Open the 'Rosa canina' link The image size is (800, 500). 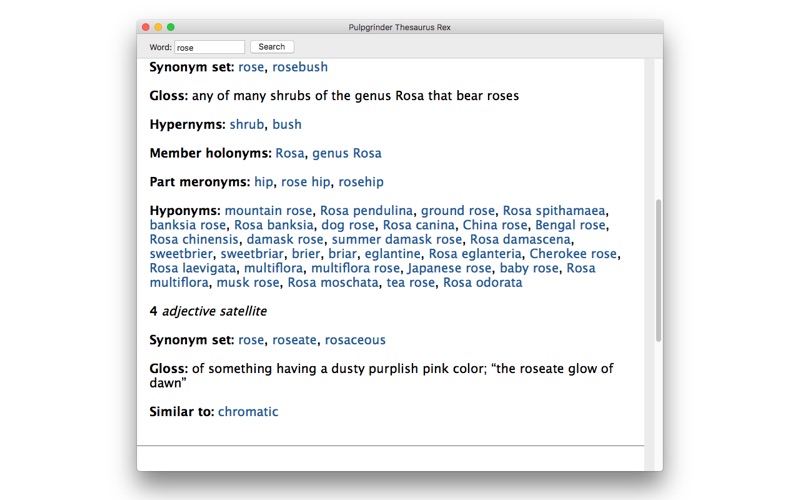pyautogui.click(x=419, y=225)
